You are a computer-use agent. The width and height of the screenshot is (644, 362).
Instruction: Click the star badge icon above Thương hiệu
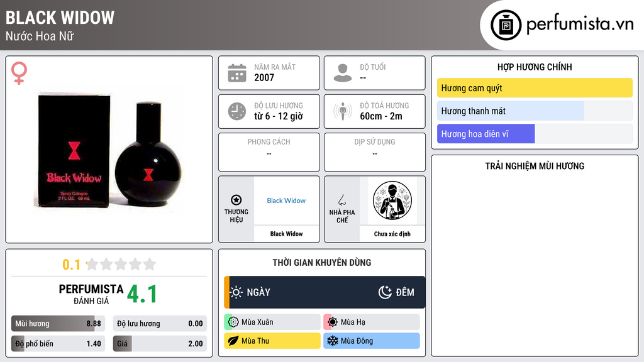click(x=236, y=200)
